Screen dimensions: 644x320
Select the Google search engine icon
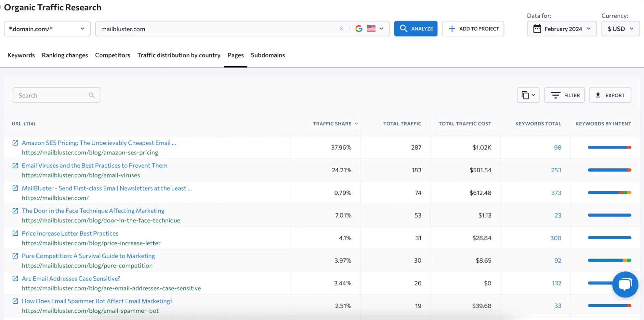pos(359,29)
